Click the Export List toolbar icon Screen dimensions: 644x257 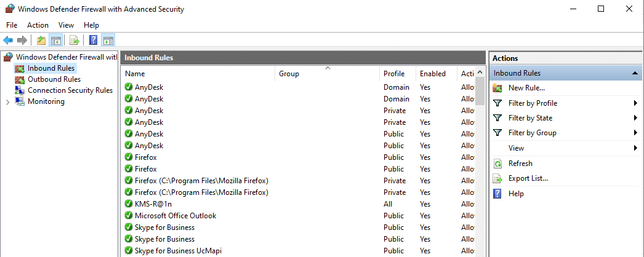(x=74, y=41)
